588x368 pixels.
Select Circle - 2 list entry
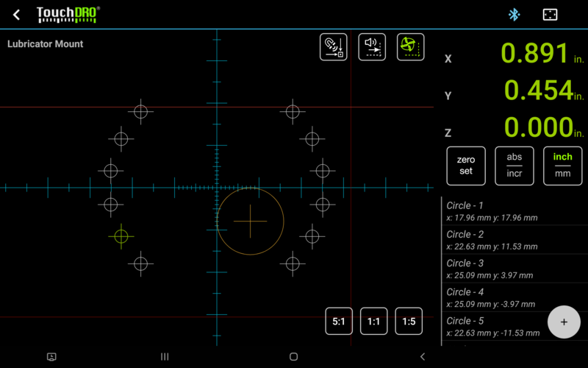coord(515,240)
